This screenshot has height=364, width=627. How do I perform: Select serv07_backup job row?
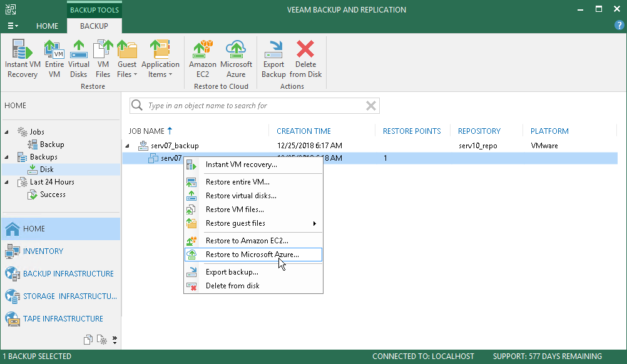(x=369, y=146)
